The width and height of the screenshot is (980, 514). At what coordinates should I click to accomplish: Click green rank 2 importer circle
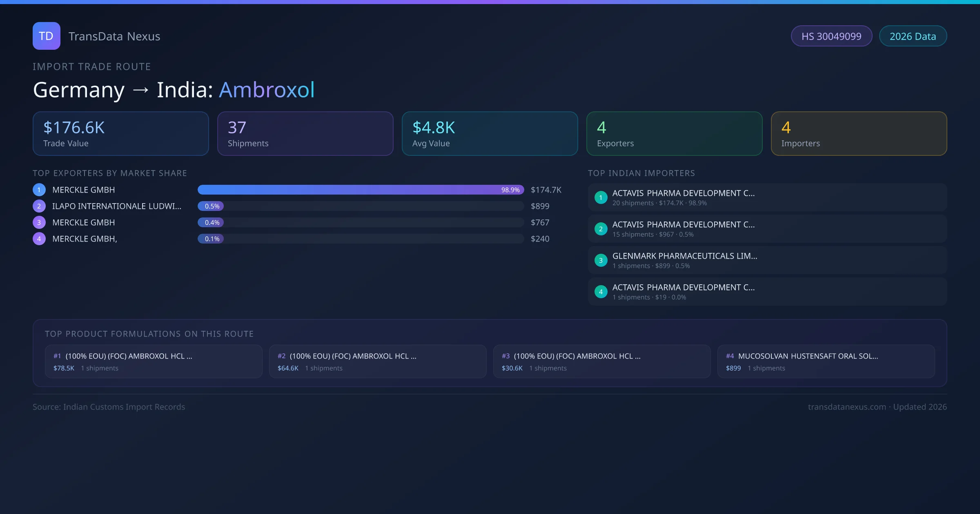click(x=601, y=229)
